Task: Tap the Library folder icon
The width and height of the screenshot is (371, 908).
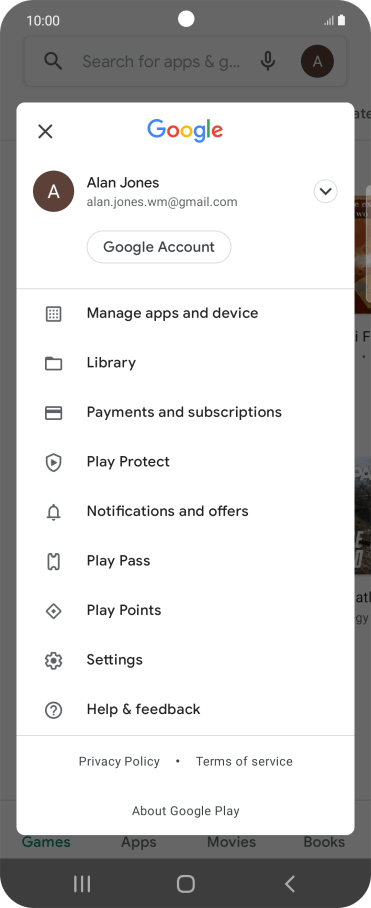Action: click(53, 363)
